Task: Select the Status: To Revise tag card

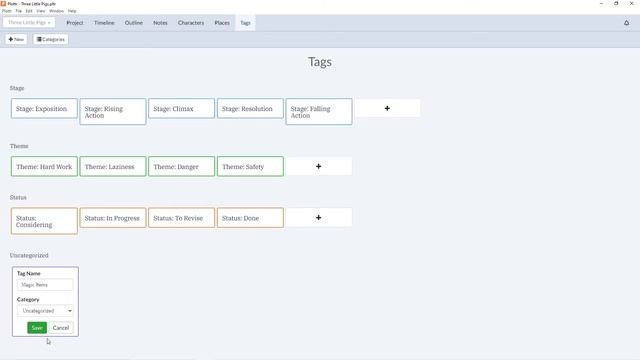Action: point(181,218)
